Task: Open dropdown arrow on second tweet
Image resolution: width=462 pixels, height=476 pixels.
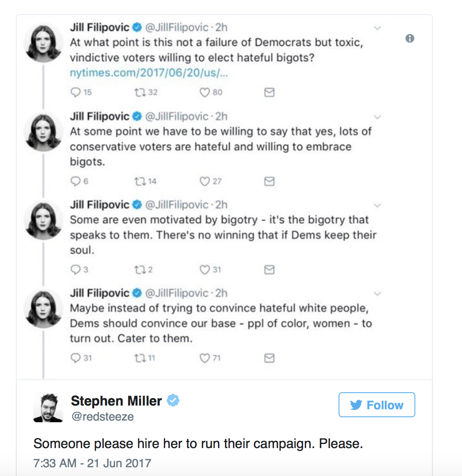Action: 377,117
